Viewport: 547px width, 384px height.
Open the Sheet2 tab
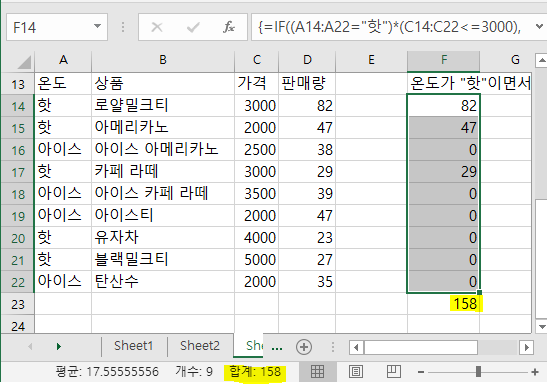coord(200,346)
